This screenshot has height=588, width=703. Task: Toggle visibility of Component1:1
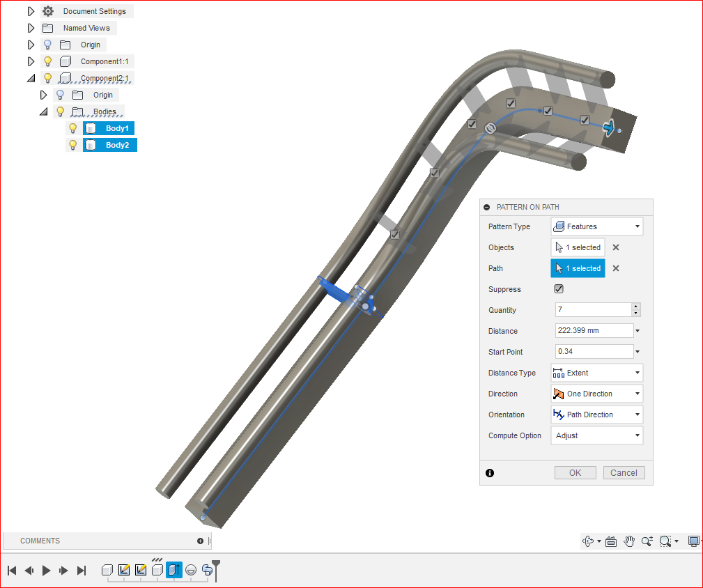(x=47, y=61)
